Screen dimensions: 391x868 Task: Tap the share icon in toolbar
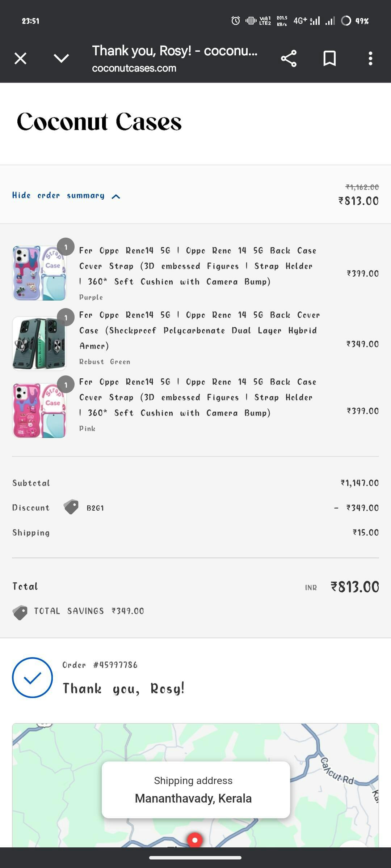pyautogui.click(x=289, y=58)
